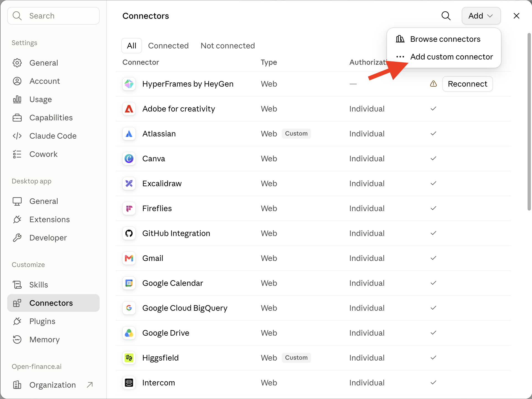Screen dimensions: 532x399
Task: Click the Gmail logo icon
Action: click(129, 258)
